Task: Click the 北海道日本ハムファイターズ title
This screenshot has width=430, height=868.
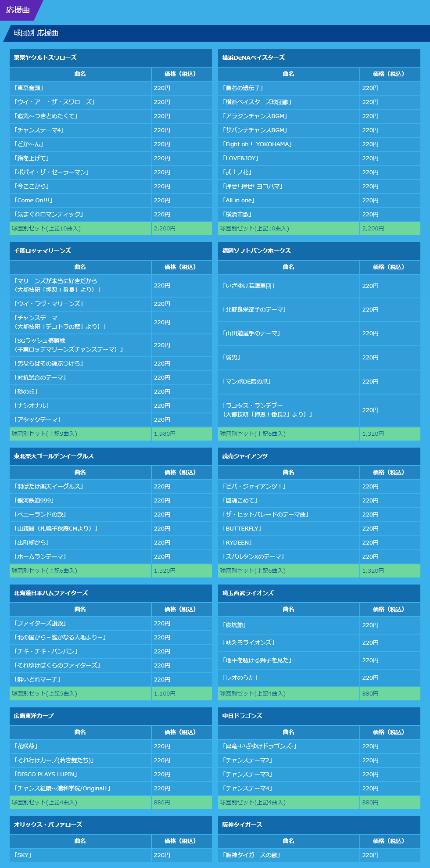Action: [x=111, y=593]
